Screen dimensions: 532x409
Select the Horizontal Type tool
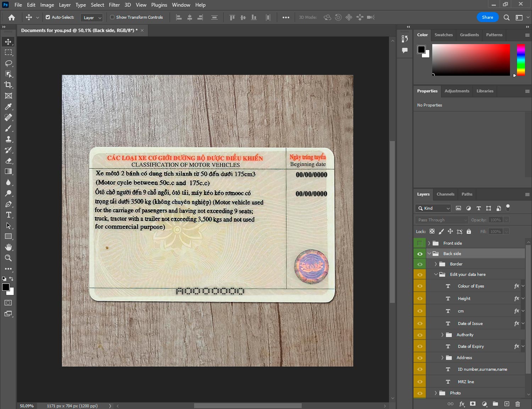tap(8, 215)
